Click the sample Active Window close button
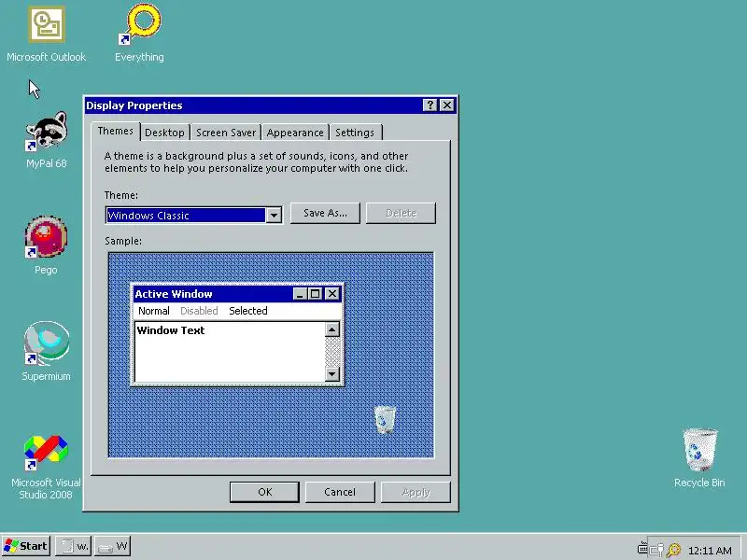The width and height of the screenshot is (747, 560). pos(332,294)
